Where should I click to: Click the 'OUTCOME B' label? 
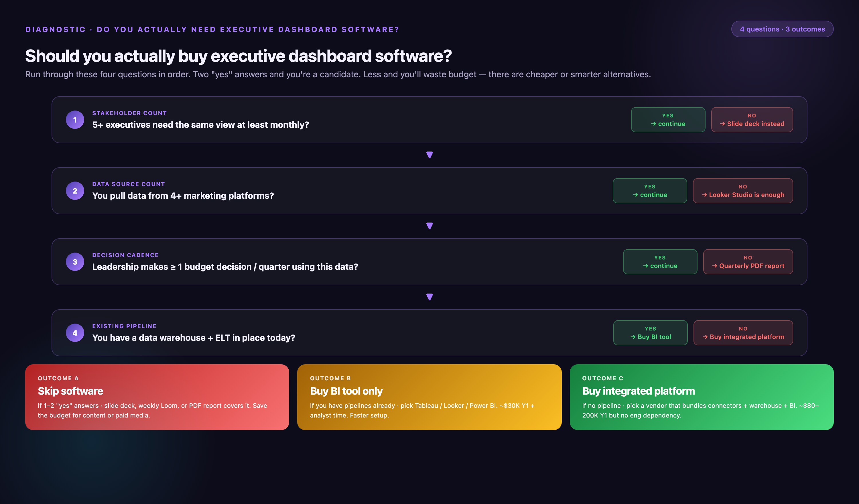coord(330,378)
